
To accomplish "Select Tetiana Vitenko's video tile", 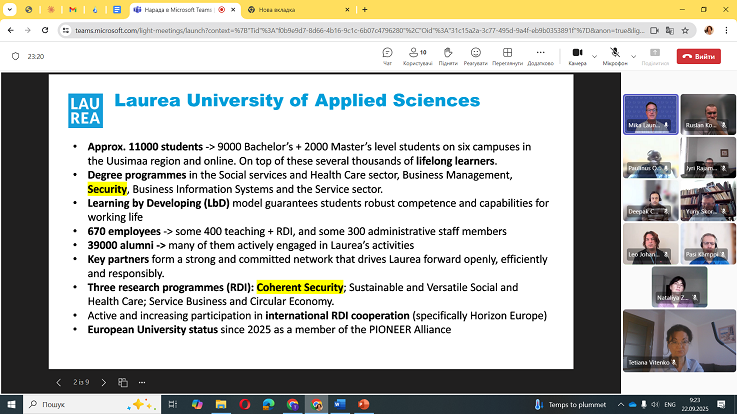I will [678, 341].
